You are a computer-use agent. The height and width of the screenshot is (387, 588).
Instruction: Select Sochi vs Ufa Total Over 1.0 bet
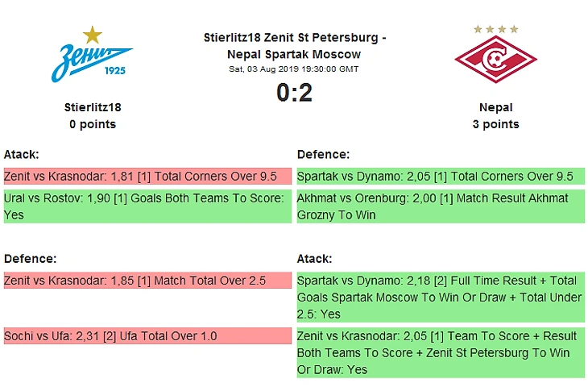pos(147,336)
